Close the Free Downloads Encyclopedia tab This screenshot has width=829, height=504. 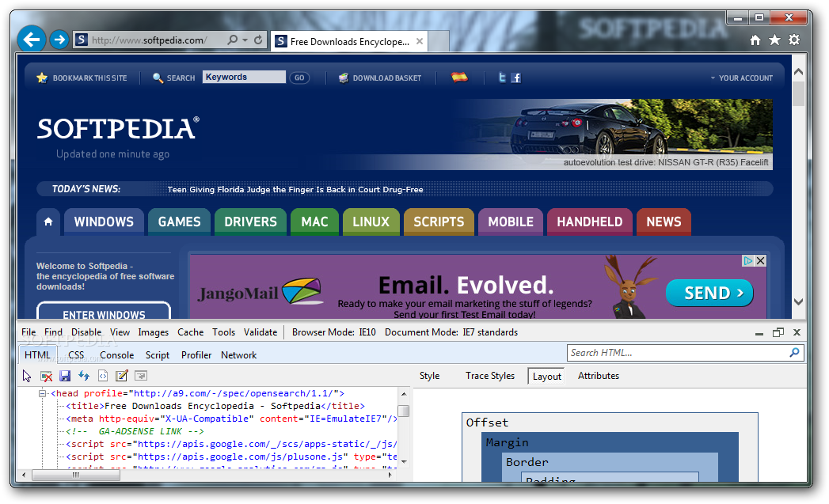point(420,41)
